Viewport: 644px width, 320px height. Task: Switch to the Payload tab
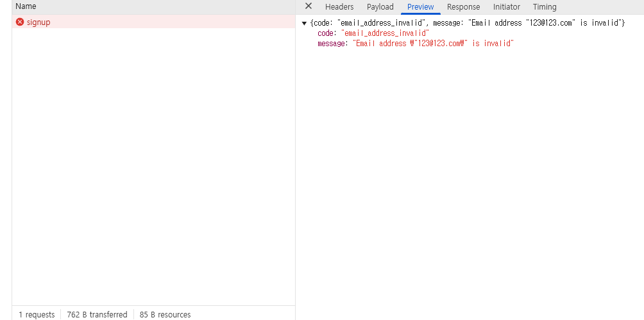380,7
